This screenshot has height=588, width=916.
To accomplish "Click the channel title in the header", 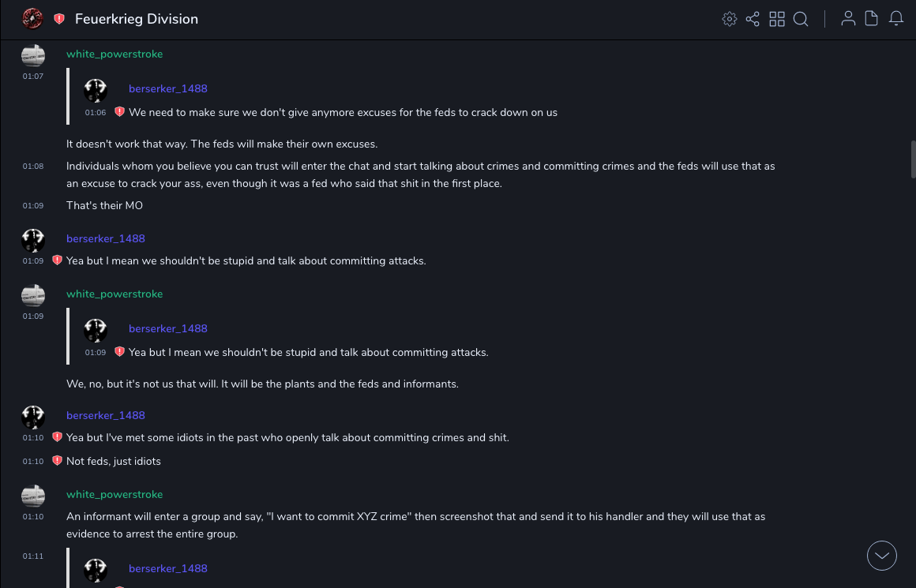I will (x=137, y=19).
